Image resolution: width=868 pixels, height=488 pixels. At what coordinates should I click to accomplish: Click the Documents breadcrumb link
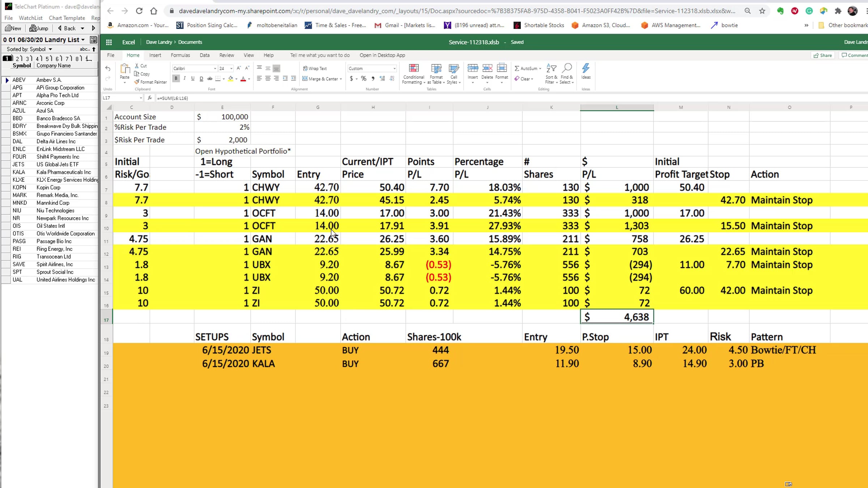[x=190, y=42]
